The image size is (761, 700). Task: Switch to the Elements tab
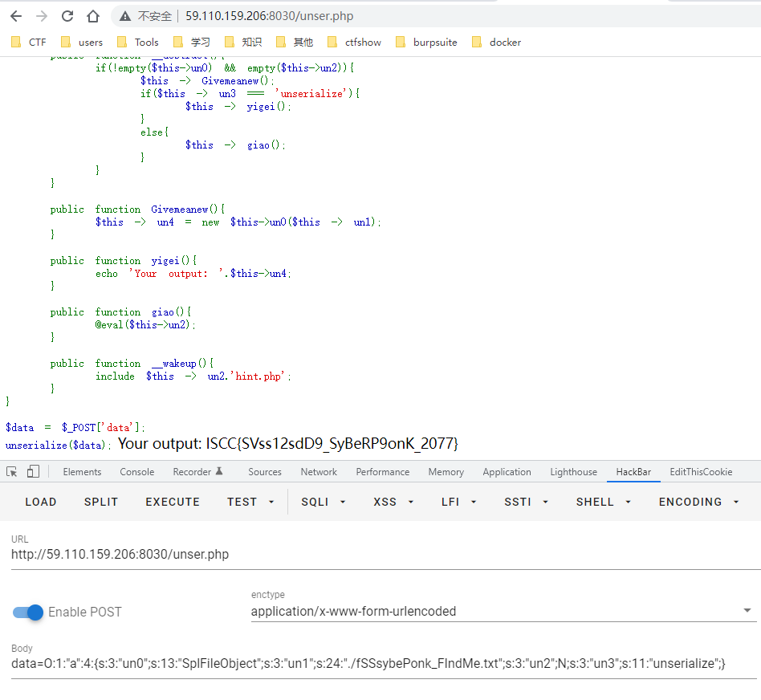click(82, 472)
